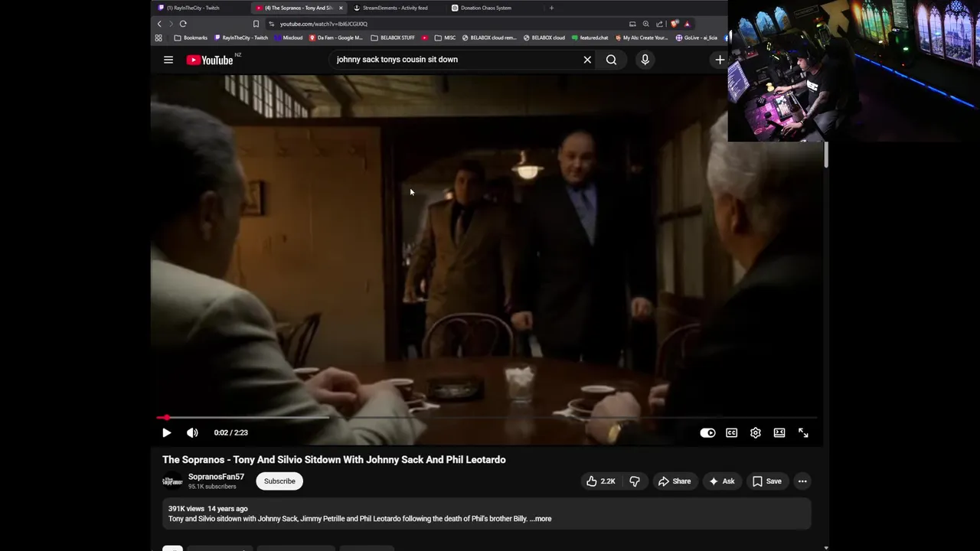Viewport: 980px width, 551px height.
Task: Go back in browser history
Action: coord(159,24)
